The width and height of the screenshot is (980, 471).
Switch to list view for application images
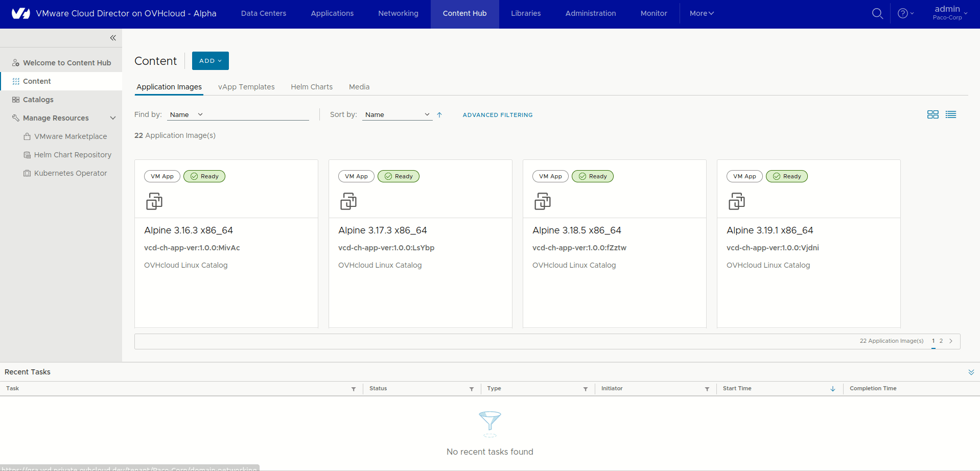pyautogui.click(x=951, y=114)
